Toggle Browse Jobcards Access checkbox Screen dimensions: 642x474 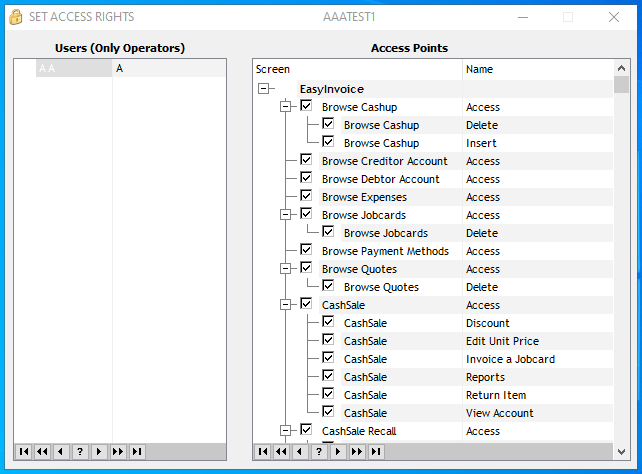(x=306, y=214)
